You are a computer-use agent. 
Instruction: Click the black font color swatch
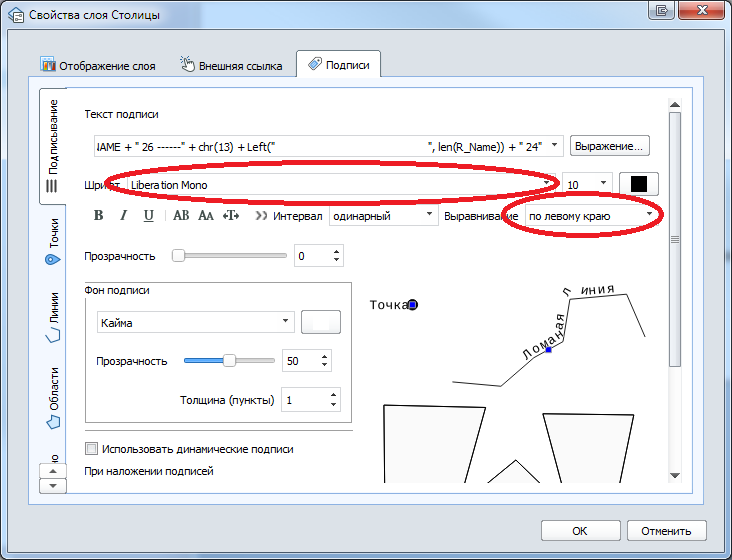(x=639, y=185)
